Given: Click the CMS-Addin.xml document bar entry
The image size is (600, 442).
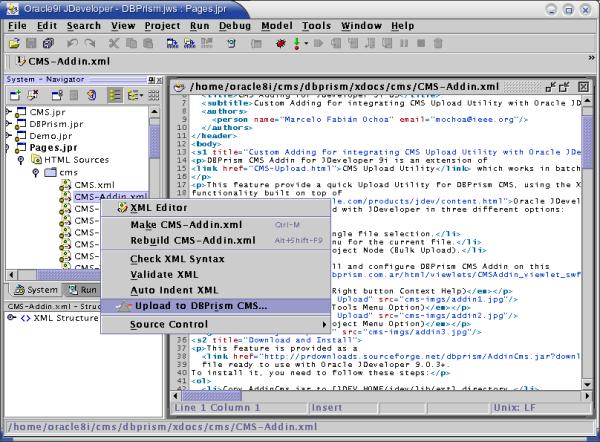Looking at the screenshot, I should [63, 61].
